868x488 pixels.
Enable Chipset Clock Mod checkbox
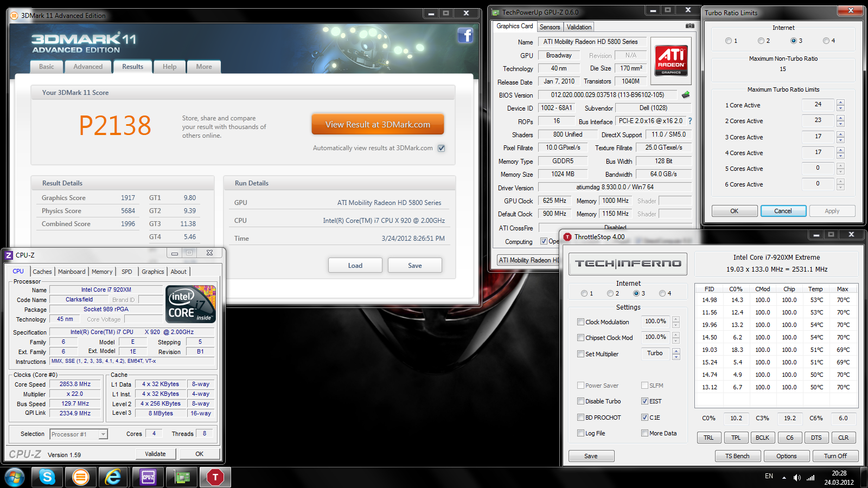pos(581,338)
